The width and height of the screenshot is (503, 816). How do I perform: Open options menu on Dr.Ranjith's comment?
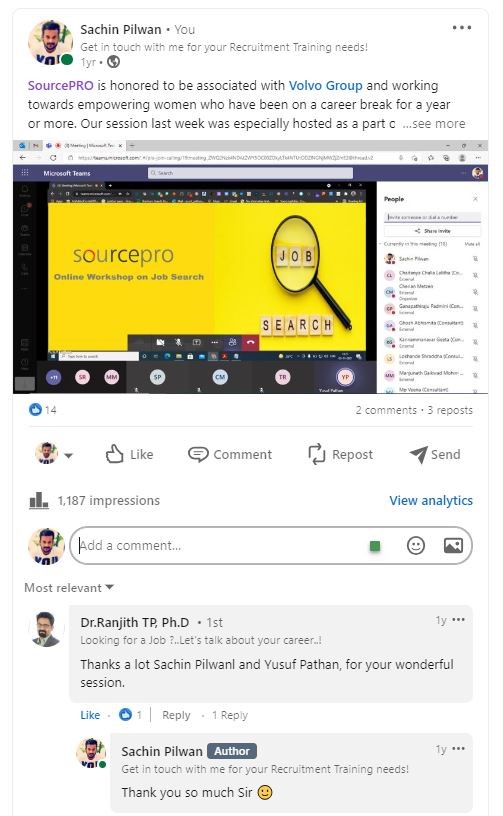(x=458, y=620)
